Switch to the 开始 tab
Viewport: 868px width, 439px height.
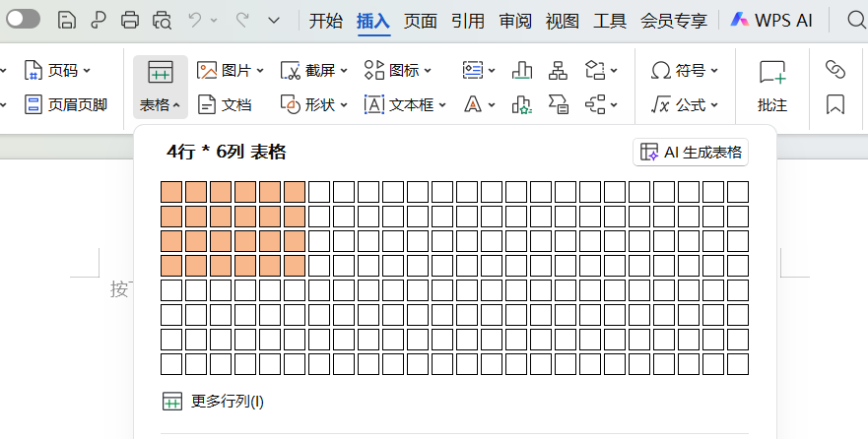pos(325,21)
